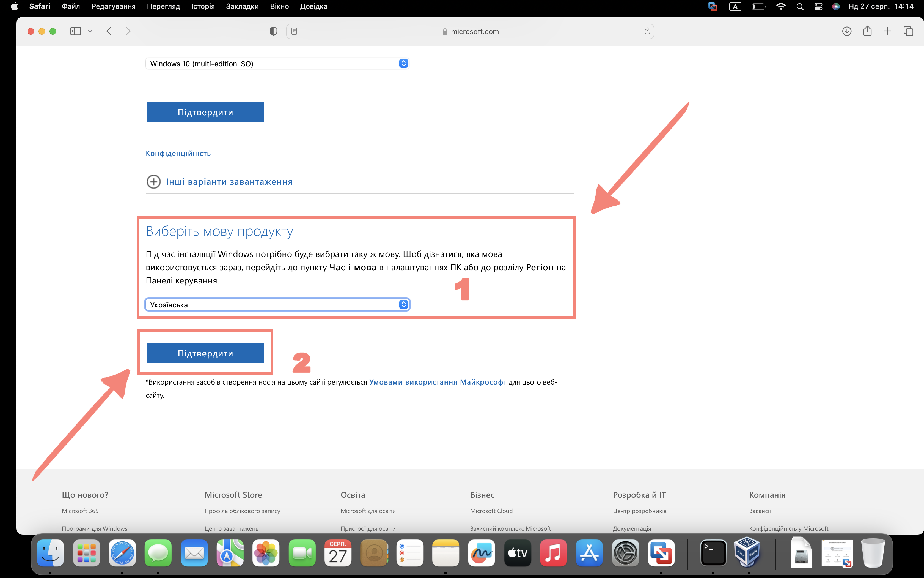
Task: Open the Wi-Fi menu
Action: [781, 7]
